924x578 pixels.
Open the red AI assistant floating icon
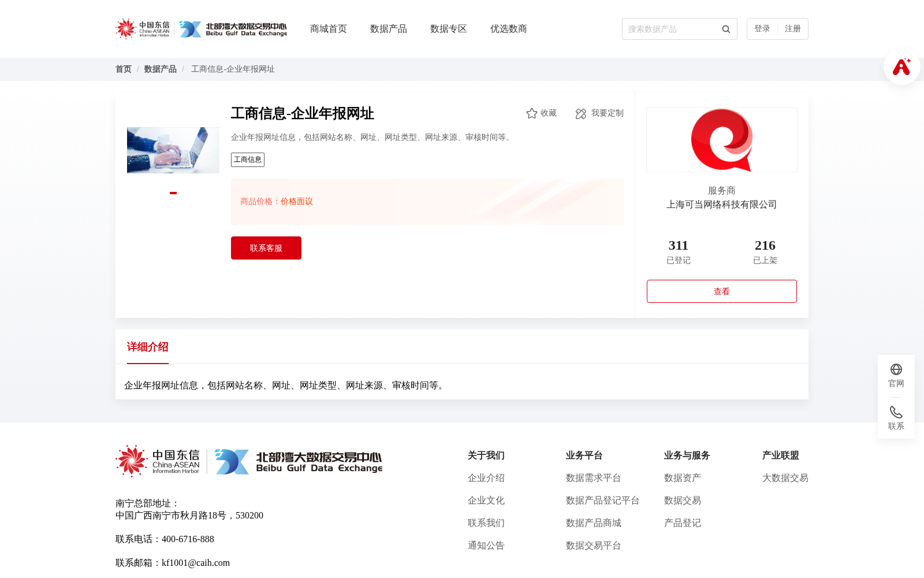pos(901,66)
